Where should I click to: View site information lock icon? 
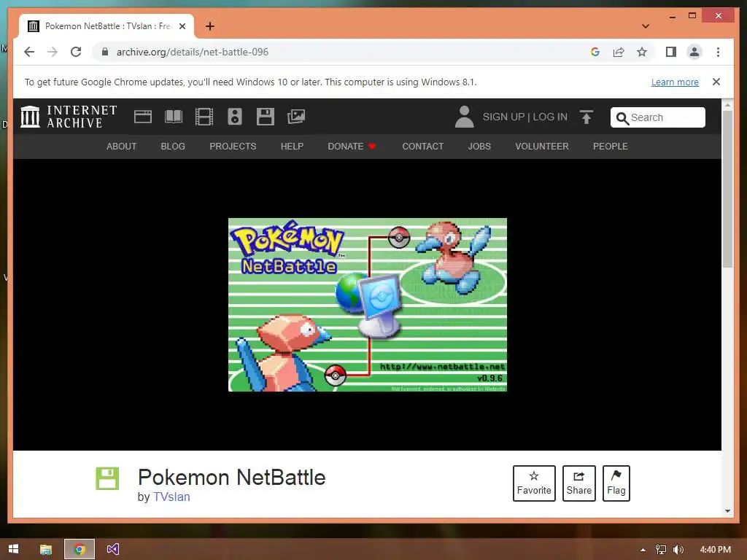[x=105, y=52]
